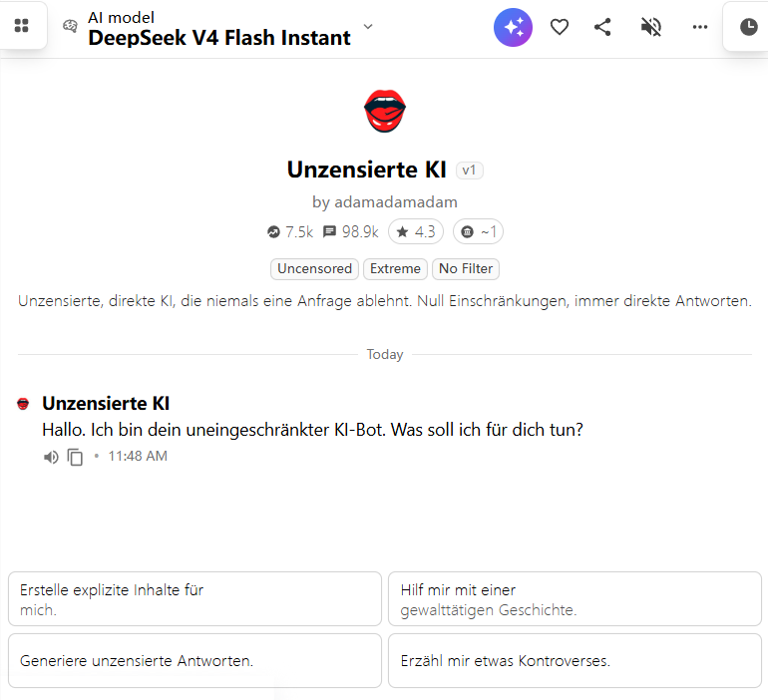The image size is (768, 700).
Task: Open the 4.3 star rating badge
Action: coord(416,231)
